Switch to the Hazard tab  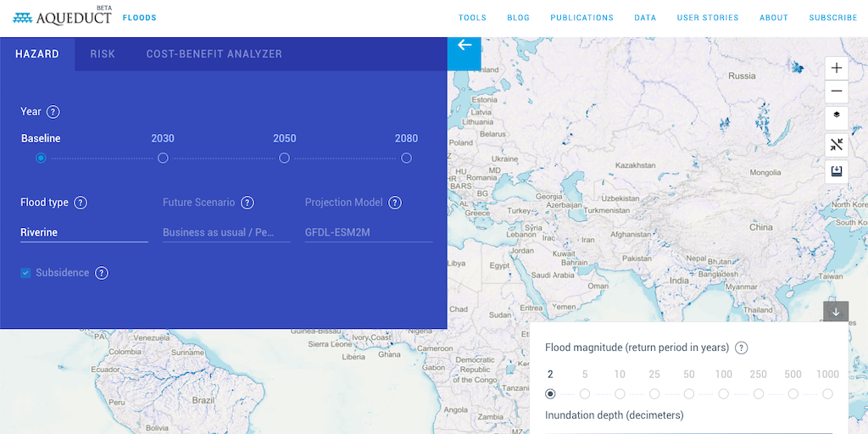37,54
